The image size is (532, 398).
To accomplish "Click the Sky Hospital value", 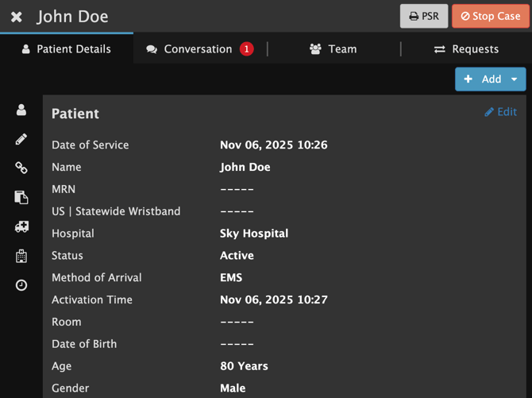I will [254, 234].
